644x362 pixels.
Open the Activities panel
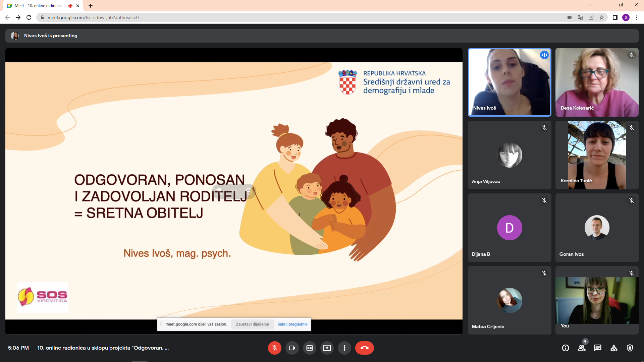tap(614, 348)
